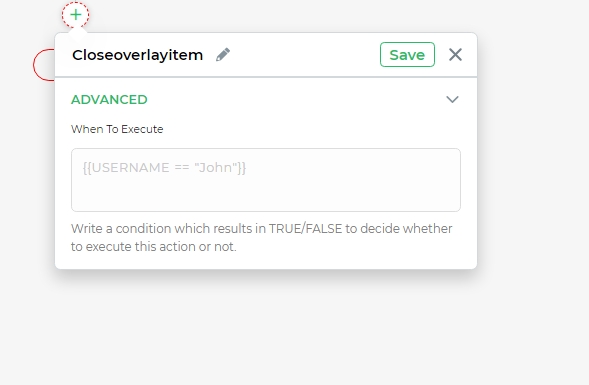Click the When To Execute label

coord(117,129)
